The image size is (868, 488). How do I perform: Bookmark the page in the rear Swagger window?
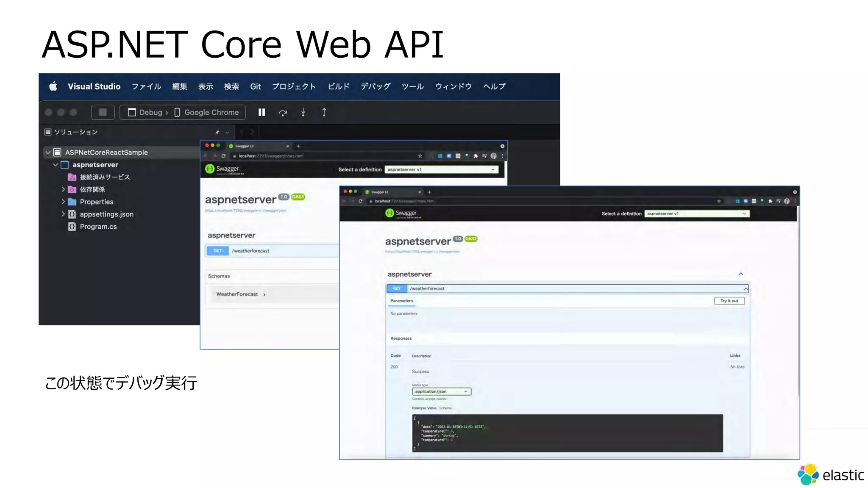[x=420, y=156]
